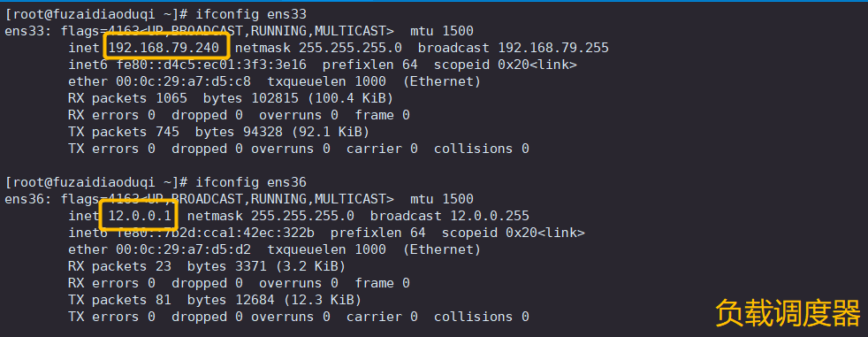The height and width of the screenshot is (337, 868).
Task: Click the RX packets 1065 line
Action: point(231,98)
